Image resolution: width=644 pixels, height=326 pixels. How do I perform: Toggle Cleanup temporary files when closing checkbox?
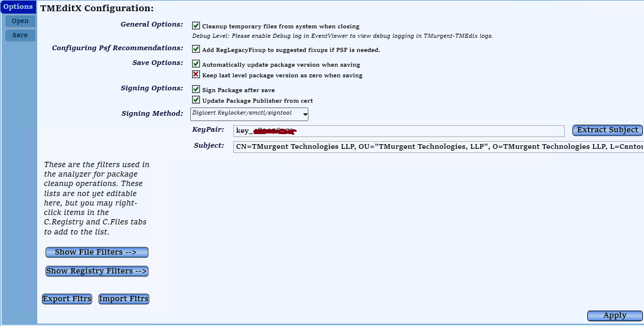[196, 26]
